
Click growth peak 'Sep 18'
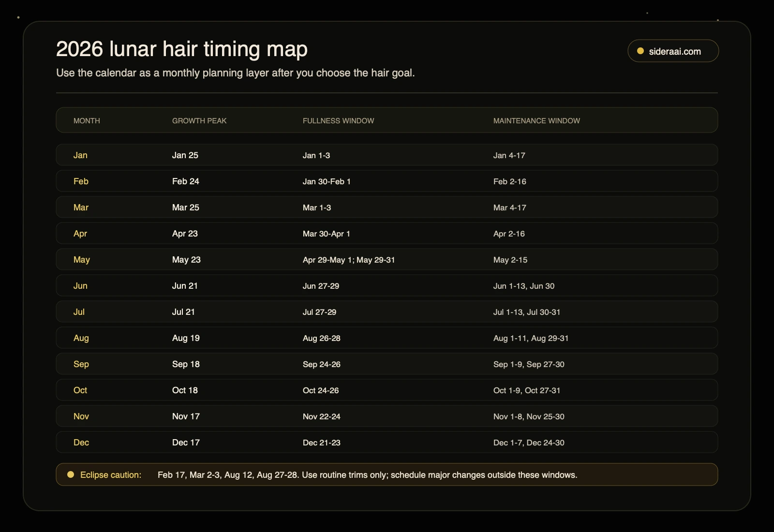point(186,364)
